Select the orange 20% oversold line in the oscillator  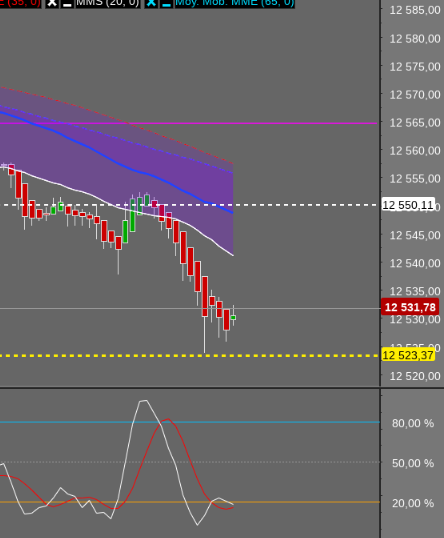190,502
